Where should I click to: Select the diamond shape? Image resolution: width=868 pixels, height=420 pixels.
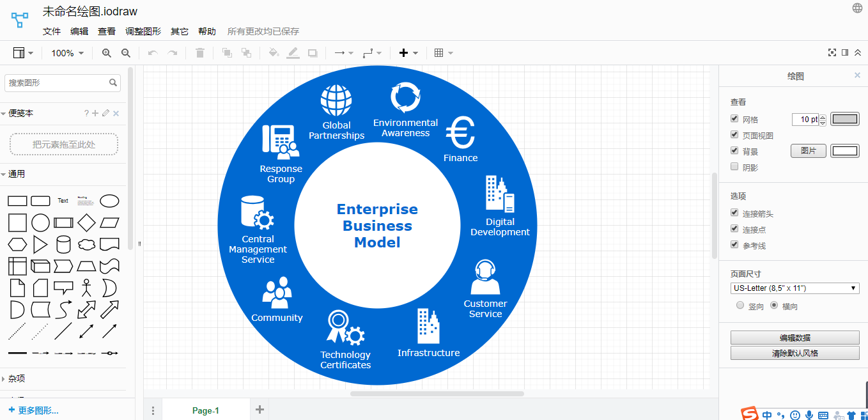[86, 222]
